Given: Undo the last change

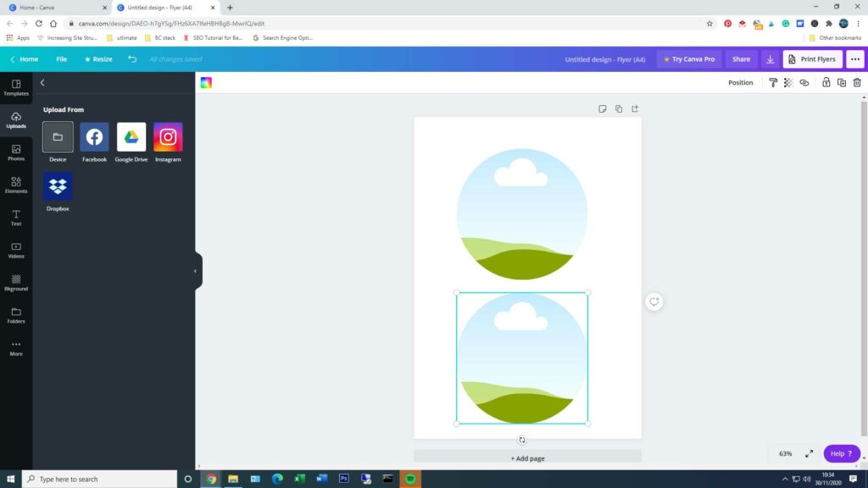Looking at the screenshot, I should click(x=132, y=59).
